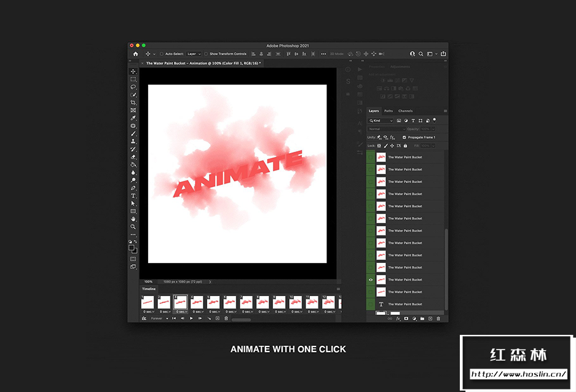Enable the Auto-Select checkbox
Screen dimensions: 576x392
click(x=161, y=53)
